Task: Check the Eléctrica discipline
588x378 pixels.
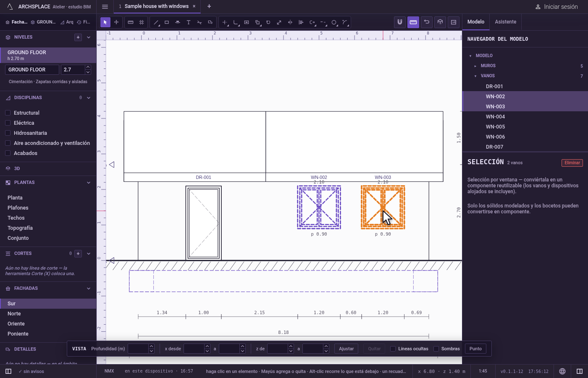Action: [x=8, y=123]
